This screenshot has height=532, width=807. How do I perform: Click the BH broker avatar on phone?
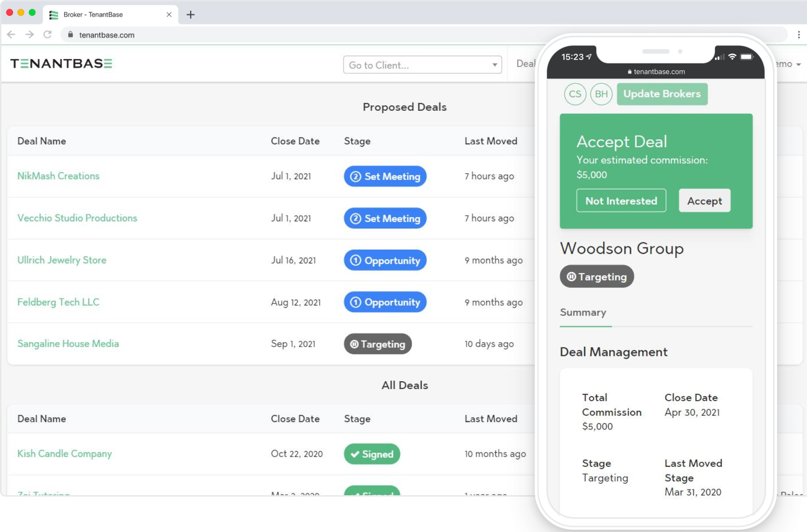[x=601, y=94]
